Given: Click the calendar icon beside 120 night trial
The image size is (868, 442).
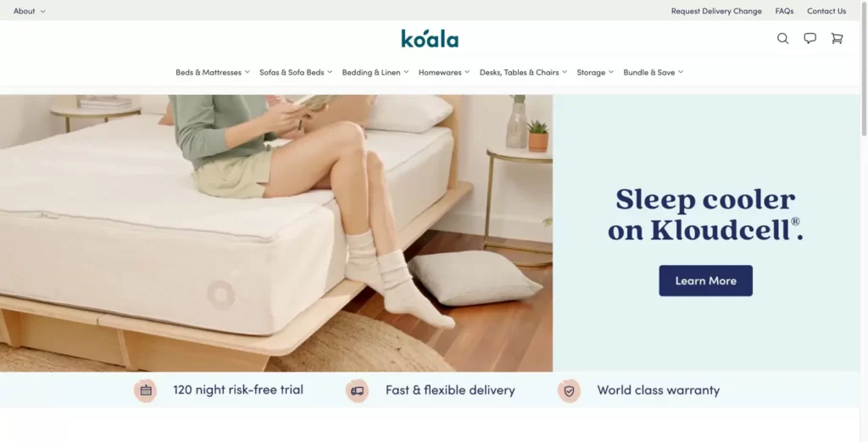Looking at the screenshot, I should [x=146, y=390].
